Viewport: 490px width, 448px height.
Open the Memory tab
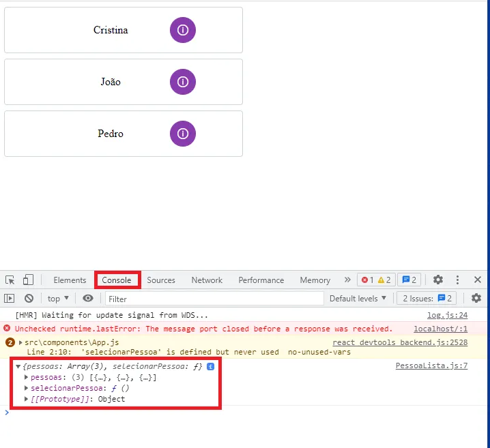pos(315,280)
